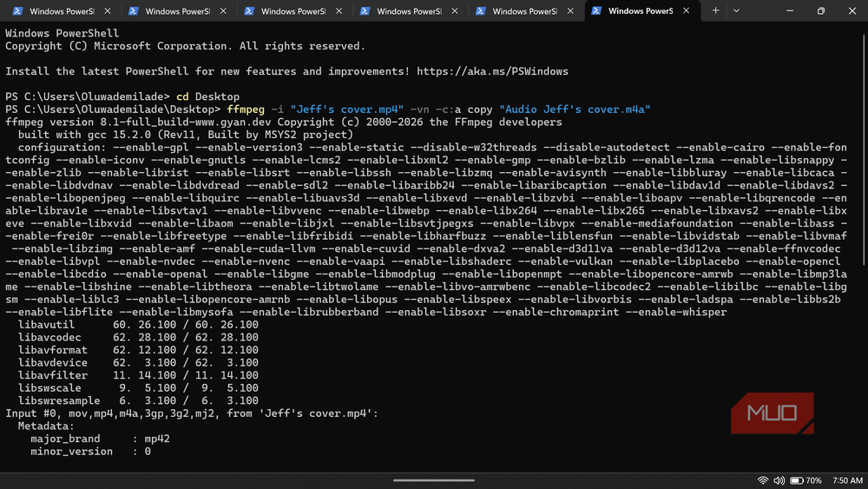Screen dimensions: 868x489
Task: Close the Windows Terminal window
Action: tap(852, 10)
